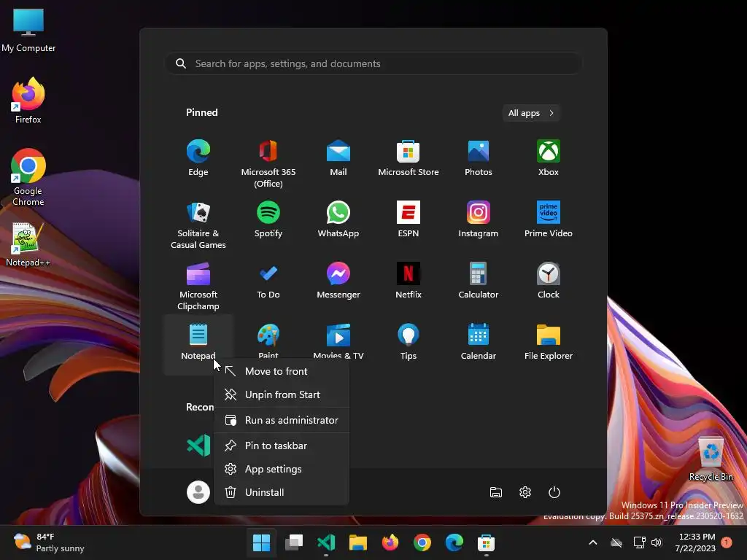Open Chrome from the taskbar
The height and width of the screenshot is (560, 747).
click(x=422, y=542)
